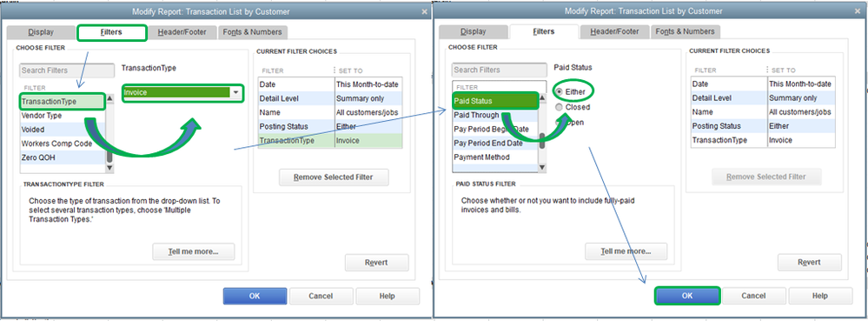This screenshot has height=321, width=868.
Task: Select TransactionType row in the right current filters
Action: (x=762, y=140)
